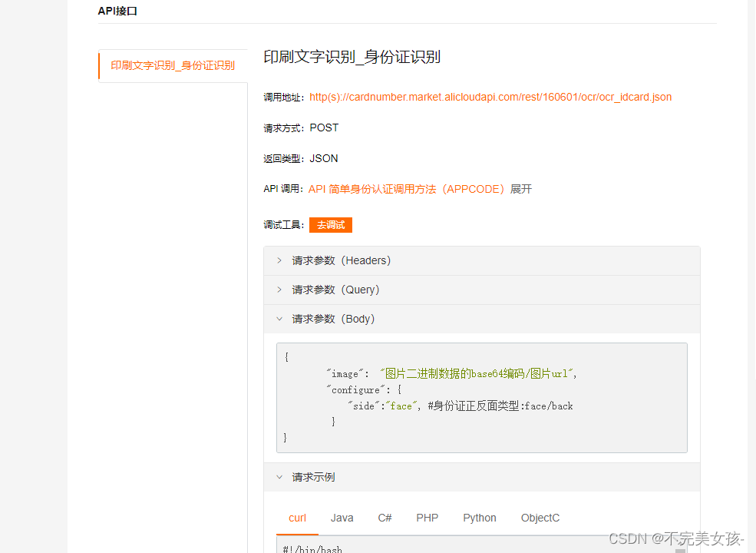Click the 调试工具 label
The image size is (756, 553).
283,225
